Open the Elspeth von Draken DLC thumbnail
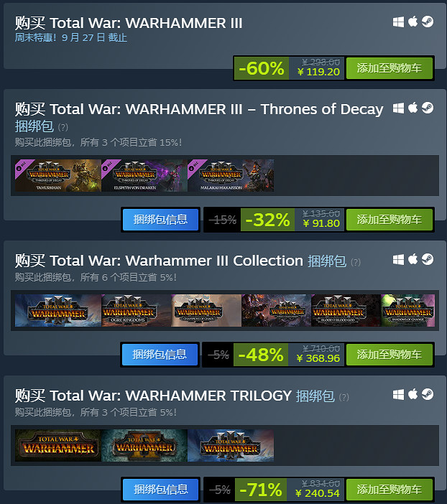The image size is (447, 504). (x=144, y=175)
